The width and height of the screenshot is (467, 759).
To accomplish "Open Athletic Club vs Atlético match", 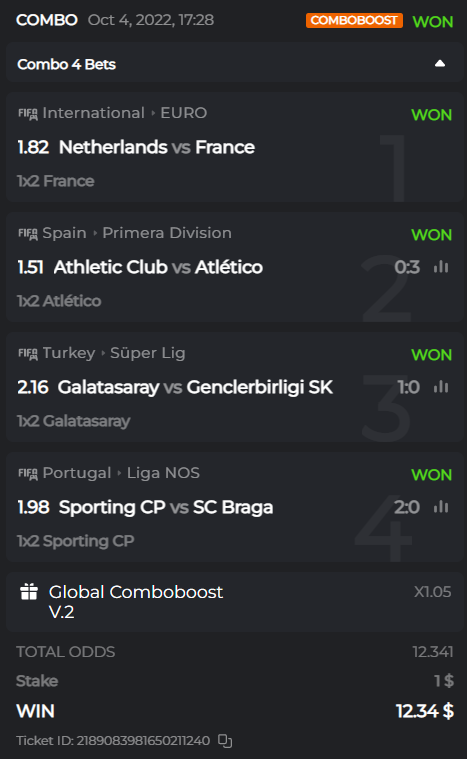I will coord(158,267).
